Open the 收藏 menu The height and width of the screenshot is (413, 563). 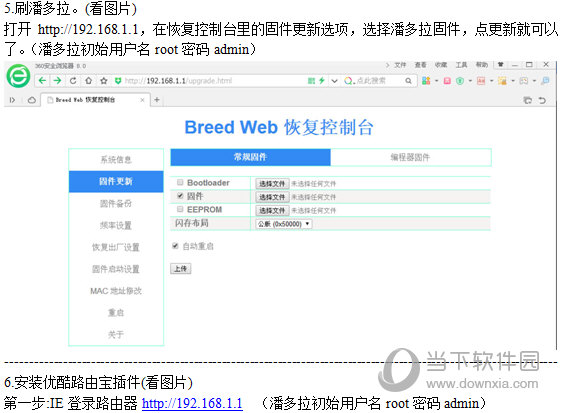pyautogui.click(x=441, y=65)
